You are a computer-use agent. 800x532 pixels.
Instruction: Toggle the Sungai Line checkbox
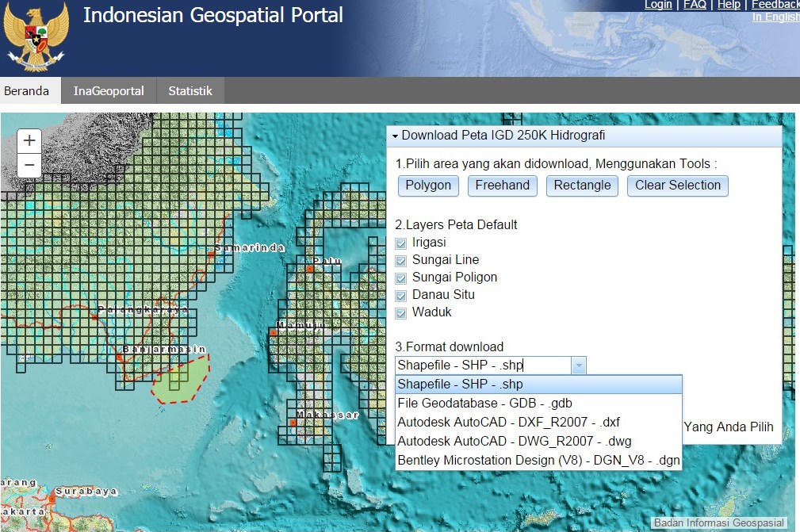coord(402,260)
